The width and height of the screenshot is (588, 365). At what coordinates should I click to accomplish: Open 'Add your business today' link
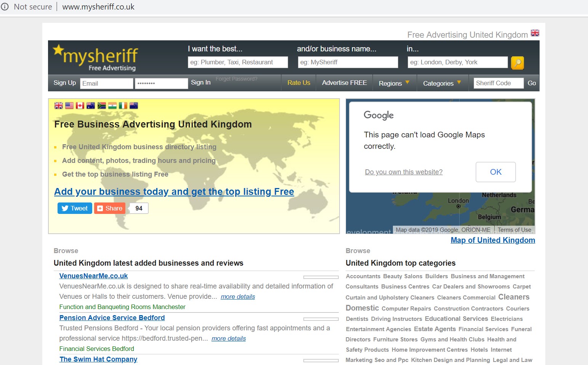pyautogui.click(x=174, y=191)
